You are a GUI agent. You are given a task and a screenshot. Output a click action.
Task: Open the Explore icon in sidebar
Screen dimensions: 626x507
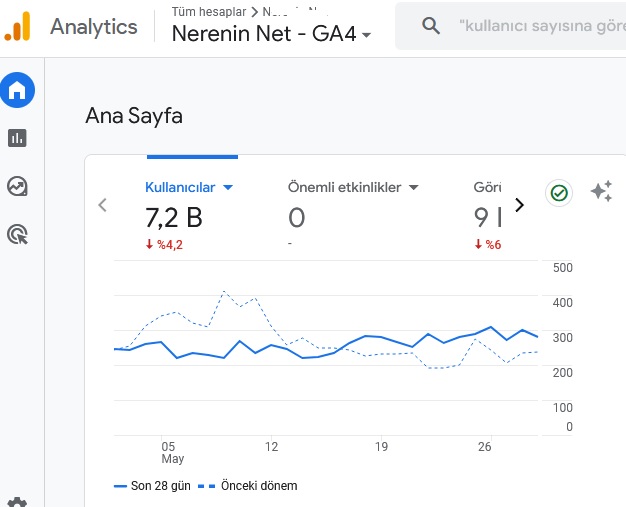tap(17, 186)
